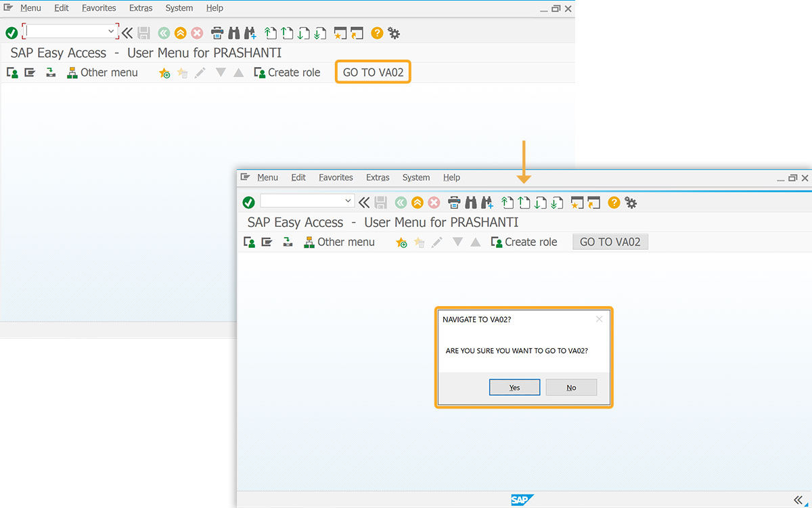Close the NAVIGATE TO VA02 dialog
Viewport: 812px width, 508px height.
tap(599, 319)
